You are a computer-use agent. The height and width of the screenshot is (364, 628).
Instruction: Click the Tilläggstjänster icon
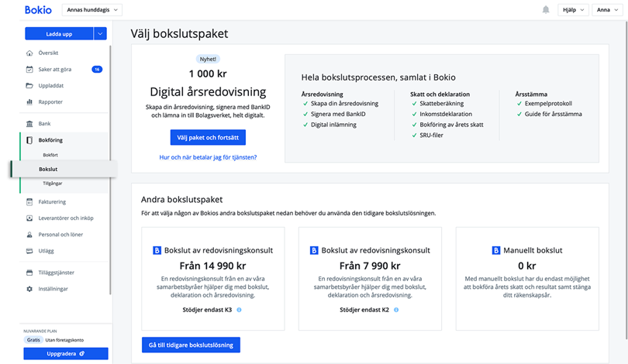pyautogui.click(x=29, y=273)
